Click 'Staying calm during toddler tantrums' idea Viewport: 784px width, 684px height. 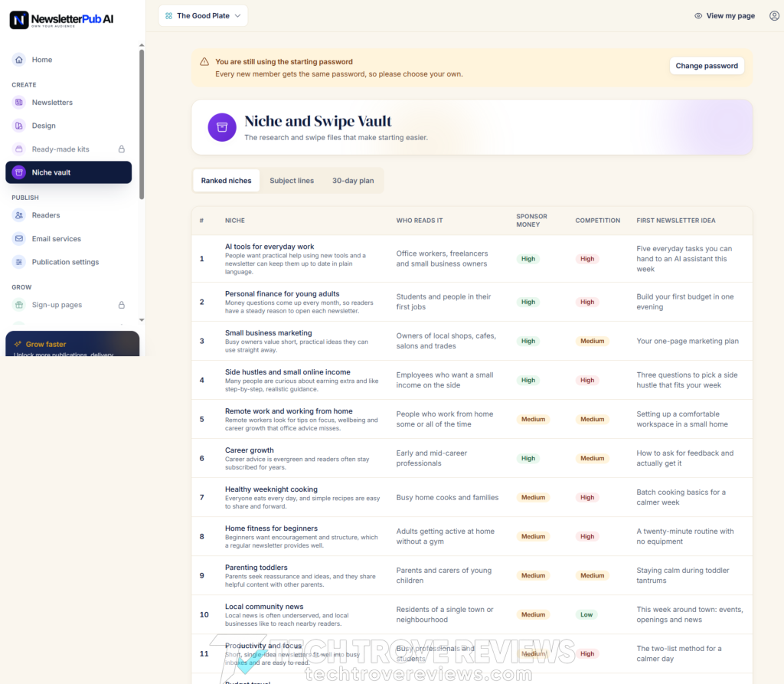click(682, 575)
